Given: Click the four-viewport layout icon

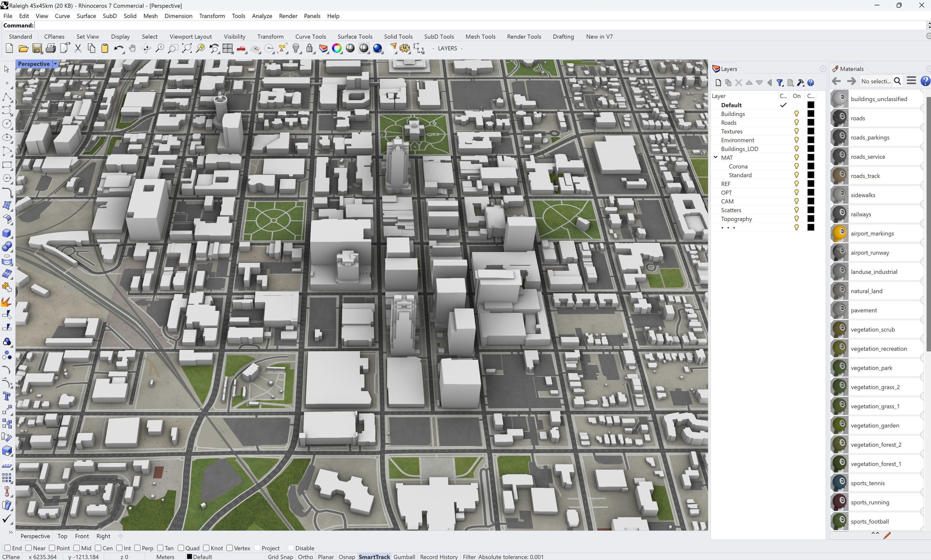Looking at the screenshot, I should point(228,48).
